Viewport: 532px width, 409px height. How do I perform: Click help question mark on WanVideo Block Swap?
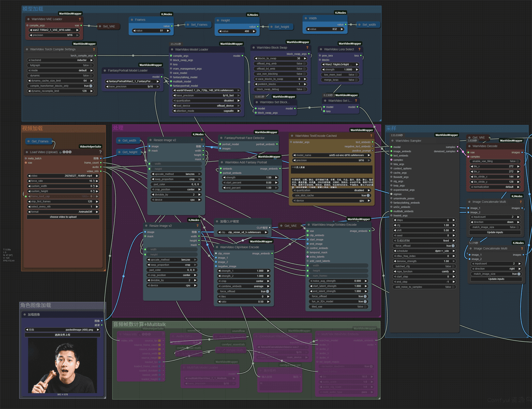[307, 47]
